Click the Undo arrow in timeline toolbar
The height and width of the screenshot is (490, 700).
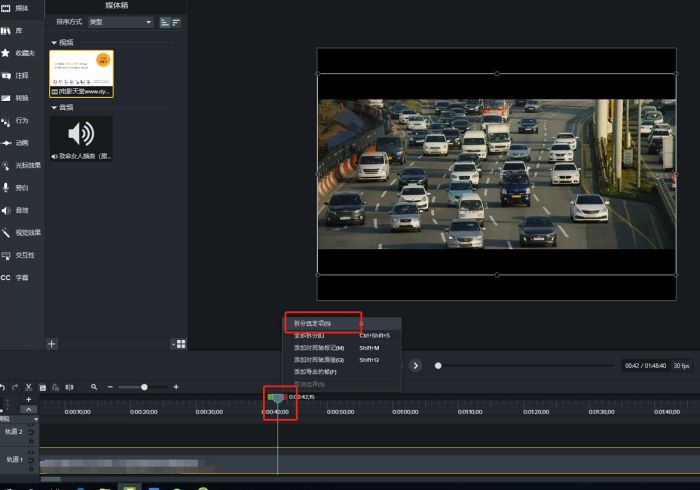[x=3, y=387]
